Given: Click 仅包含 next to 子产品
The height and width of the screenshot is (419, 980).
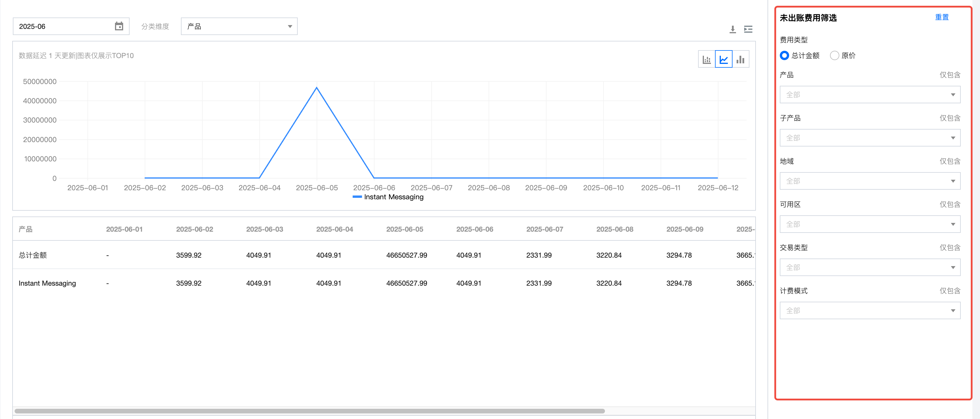Looking at the screenshot, I should (950, 118).
